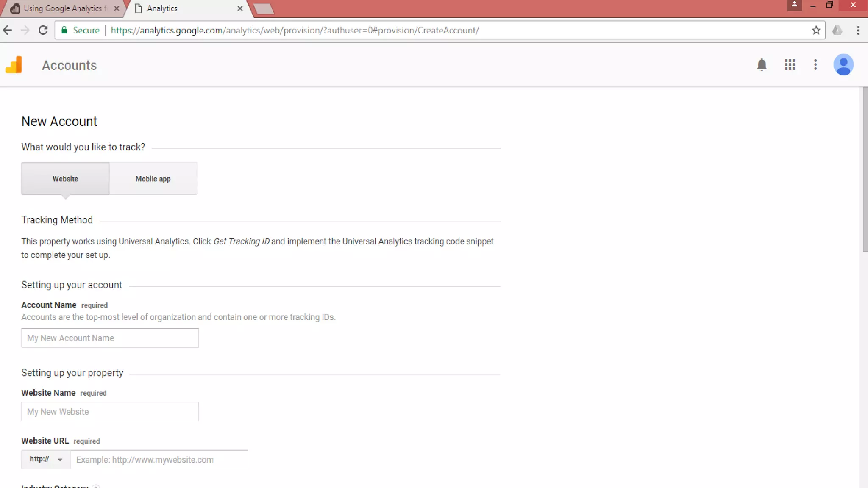Viewport: 868px width, 488px height.
Task: Click the Account Name input field
Action: (x=110, y=338)
